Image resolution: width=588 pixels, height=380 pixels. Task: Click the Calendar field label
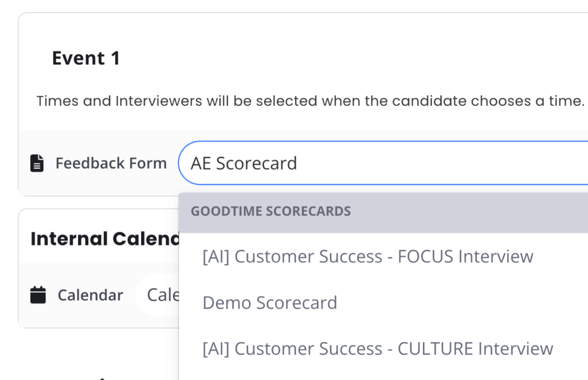tap(90, 295)
